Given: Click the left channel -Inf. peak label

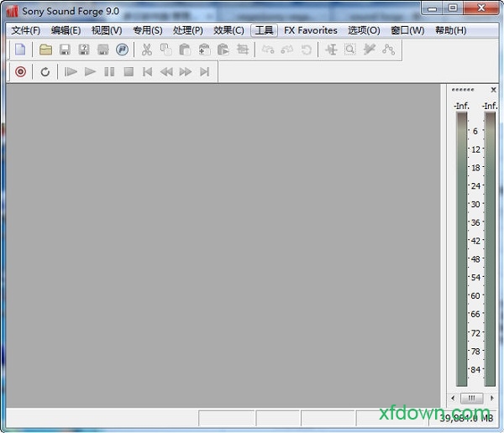Looking at the screenshot, I should tap(461, 106).
